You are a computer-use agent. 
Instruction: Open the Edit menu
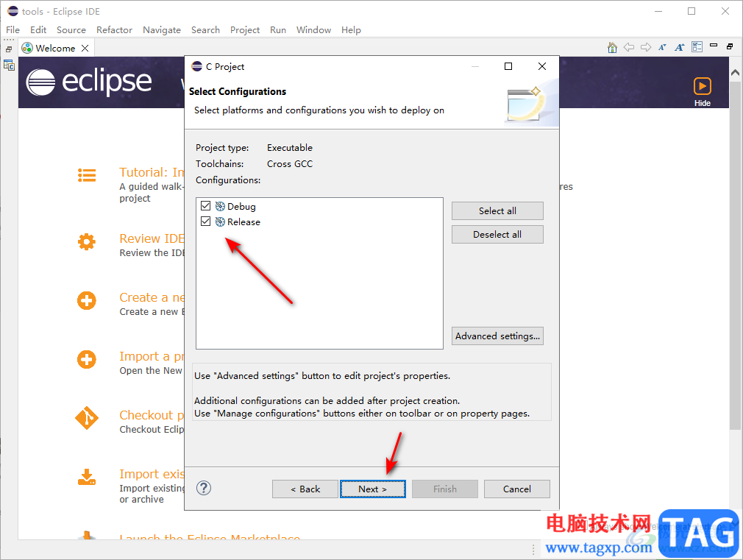[x=38, y=30]
